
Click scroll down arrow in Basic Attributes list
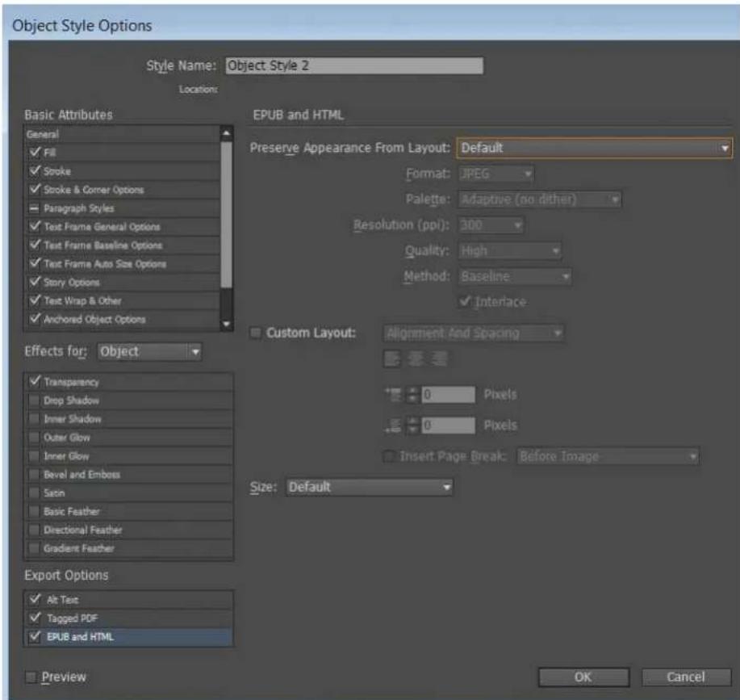click(227, 324)
